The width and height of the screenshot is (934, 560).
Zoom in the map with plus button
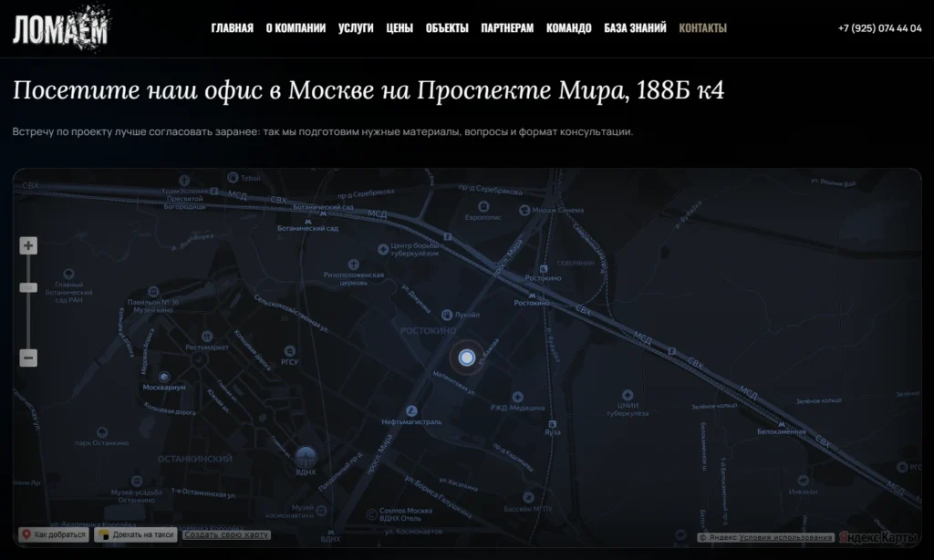(x=28, y=245)
